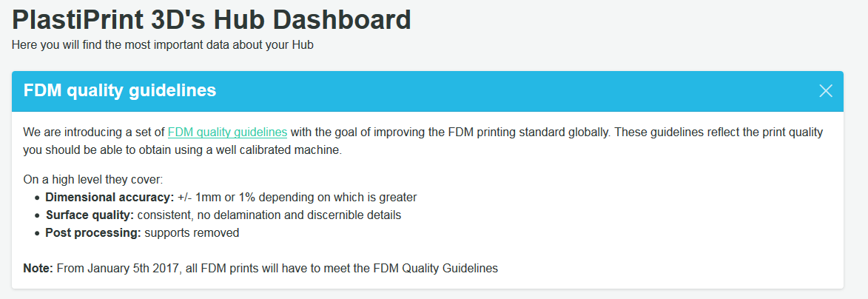The height and width of the screenshot is (299, 868).
Task: Select the bold "Surface quality:" label
Action: 90,215
